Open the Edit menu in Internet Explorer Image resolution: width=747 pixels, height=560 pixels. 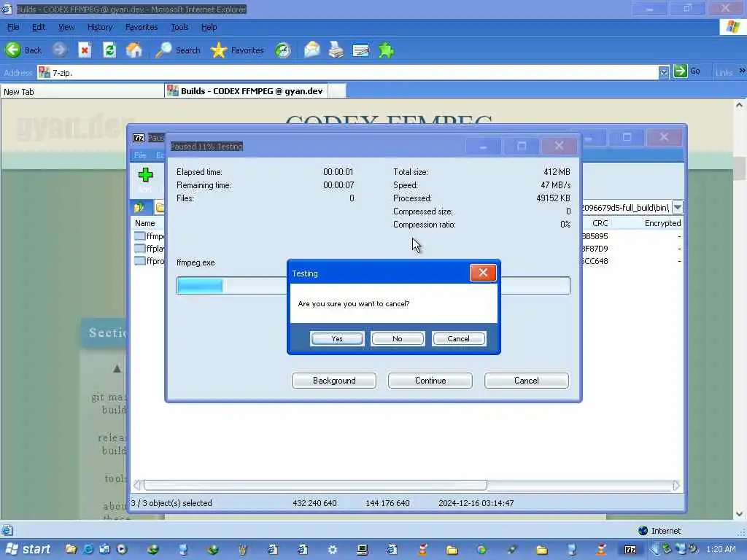39,27
